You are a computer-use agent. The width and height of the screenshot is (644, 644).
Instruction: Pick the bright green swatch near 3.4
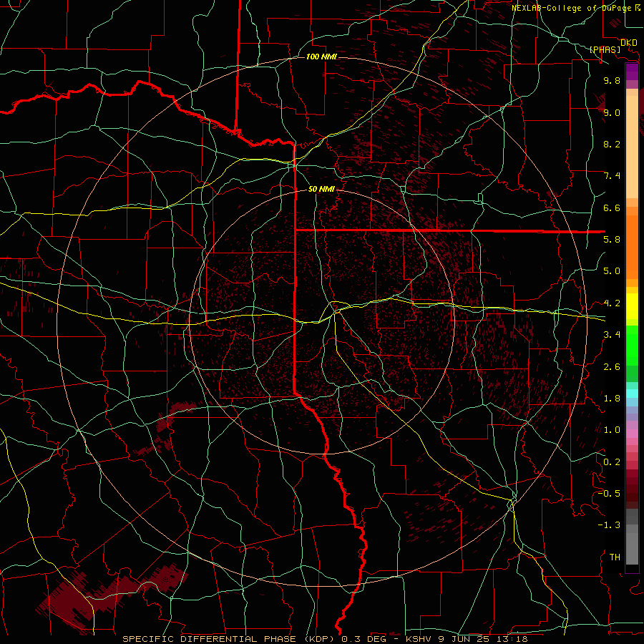point(632,345)
